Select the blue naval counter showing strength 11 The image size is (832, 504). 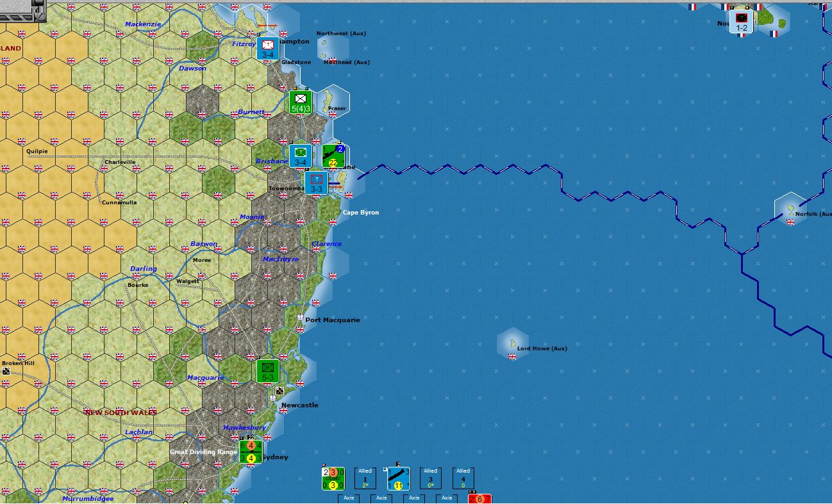pyautogui.click(x=398, y=478)
